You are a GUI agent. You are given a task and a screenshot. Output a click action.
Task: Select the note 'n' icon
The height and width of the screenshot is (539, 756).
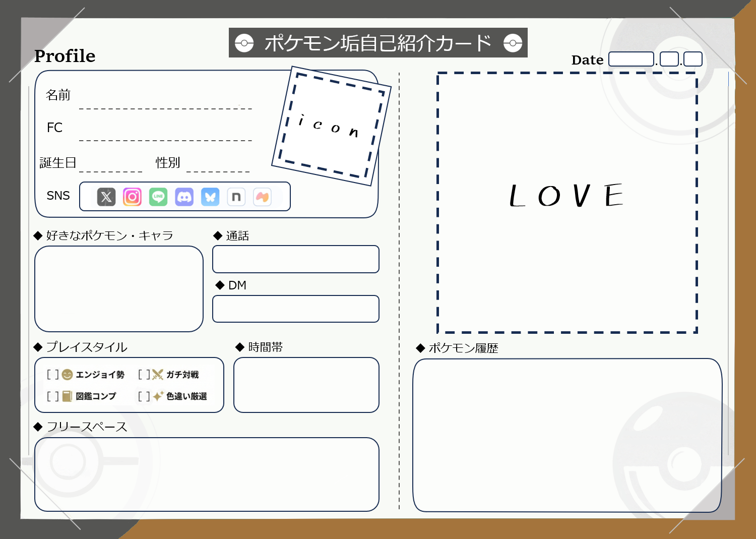click(x=236, y=197)
